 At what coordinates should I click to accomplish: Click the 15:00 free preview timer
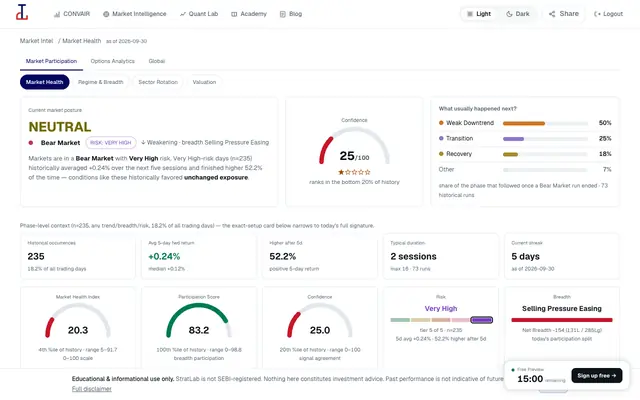[x=530, y=379]
